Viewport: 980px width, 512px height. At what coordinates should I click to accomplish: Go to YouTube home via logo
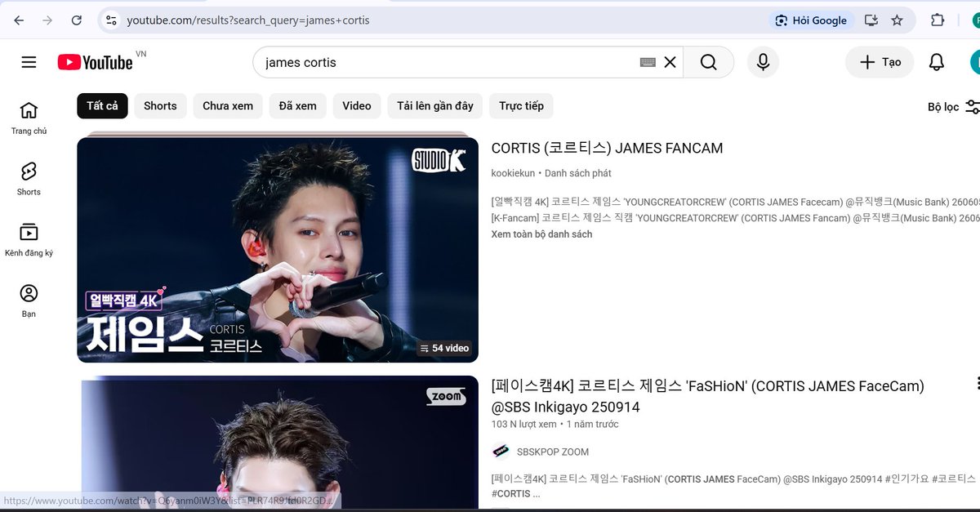pyautogui.click(x=96, y=62)
